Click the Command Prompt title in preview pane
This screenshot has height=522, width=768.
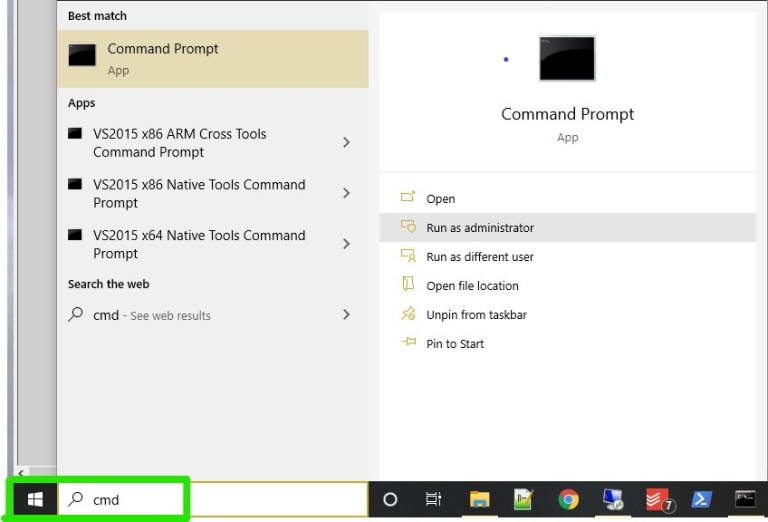click(567, 114)
